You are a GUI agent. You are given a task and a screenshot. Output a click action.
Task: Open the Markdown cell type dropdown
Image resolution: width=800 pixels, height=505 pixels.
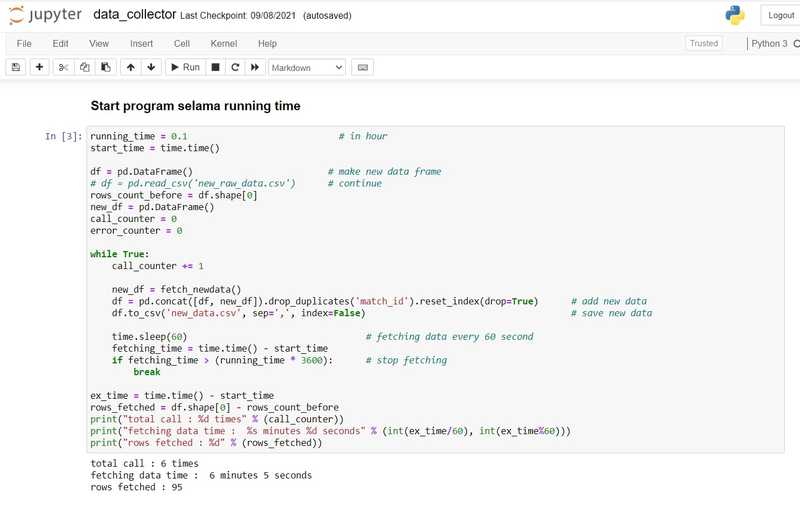pyautogui.click(x=307, y=67)
